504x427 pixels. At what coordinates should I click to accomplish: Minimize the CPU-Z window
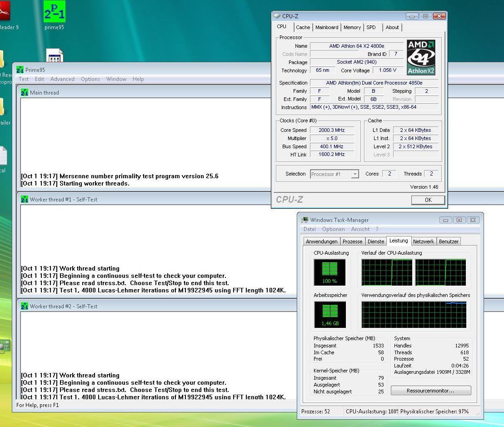click(x=412, y=16)
